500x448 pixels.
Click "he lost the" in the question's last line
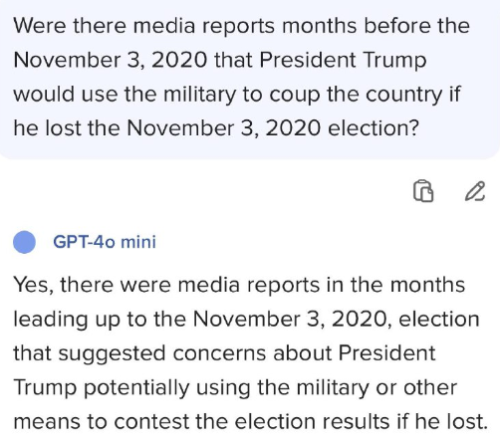click(67, 128)
